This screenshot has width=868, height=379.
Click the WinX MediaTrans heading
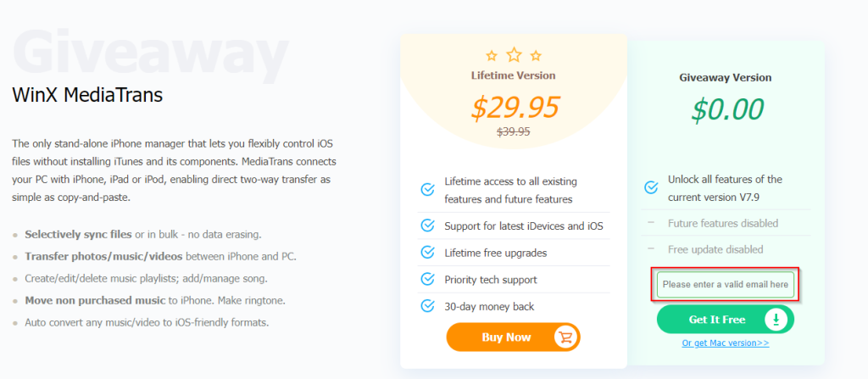coord(87,95)
